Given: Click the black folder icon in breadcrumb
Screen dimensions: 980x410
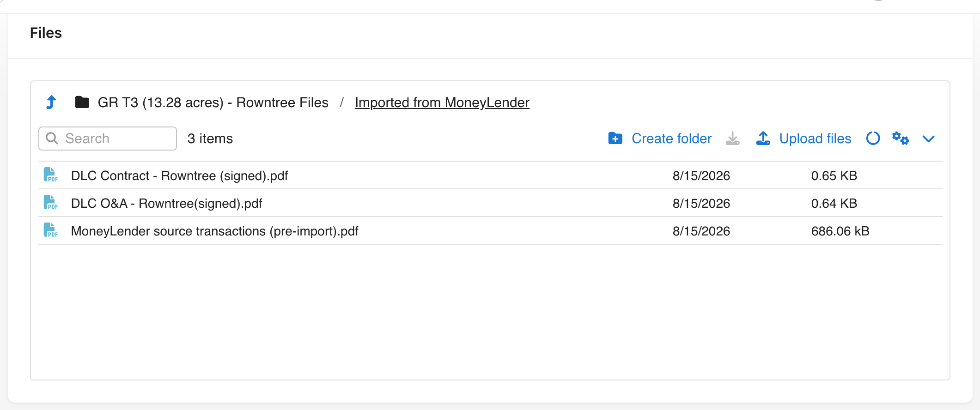Looking at the screenshot, I should click(x=82, y=102).
